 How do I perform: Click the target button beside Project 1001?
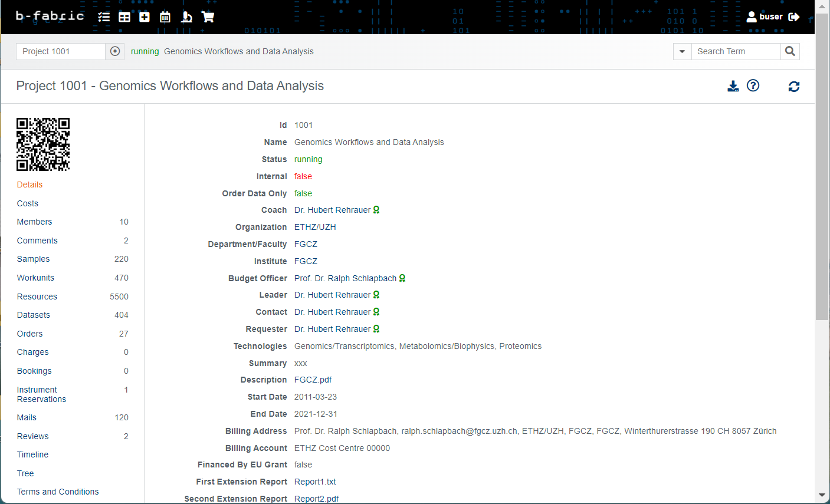pos(115,51)
